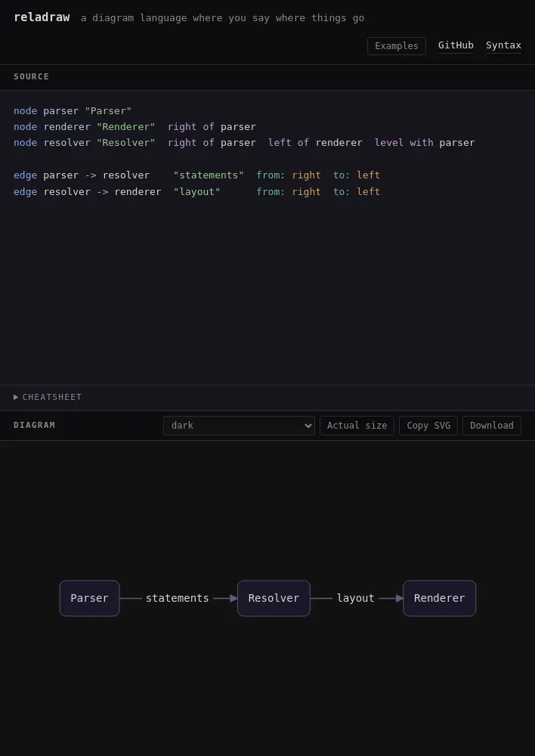Select the Parser node in diagram

pyautogui.click(x=89, y=598)
